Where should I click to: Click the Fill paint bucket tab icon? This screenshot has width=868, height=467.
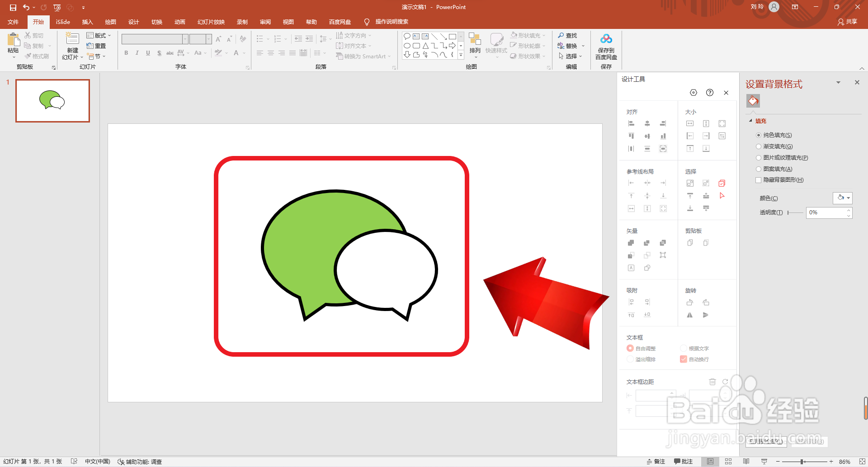[753, 101]
